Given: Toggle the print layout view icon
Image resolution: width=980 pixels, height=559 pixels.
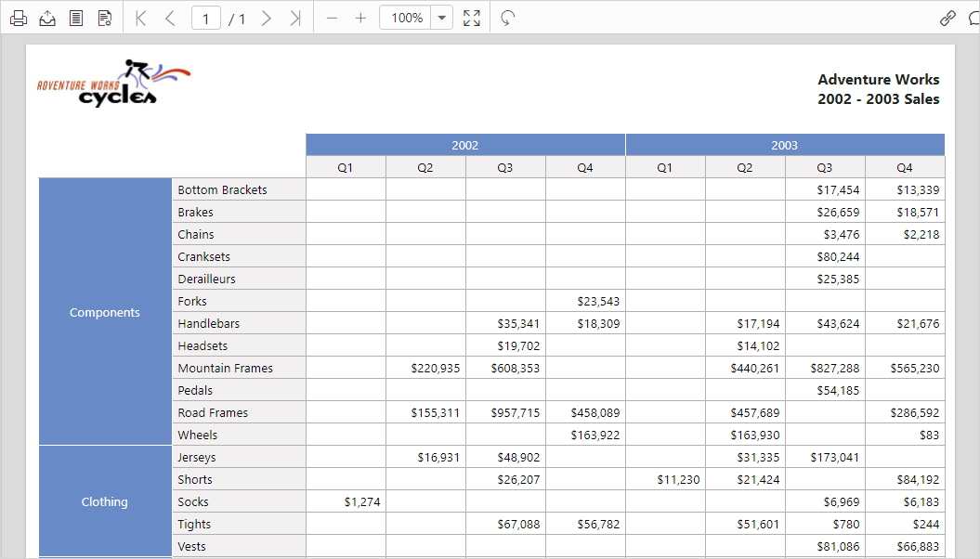Looking at the screenshot, I should point(75,19).
